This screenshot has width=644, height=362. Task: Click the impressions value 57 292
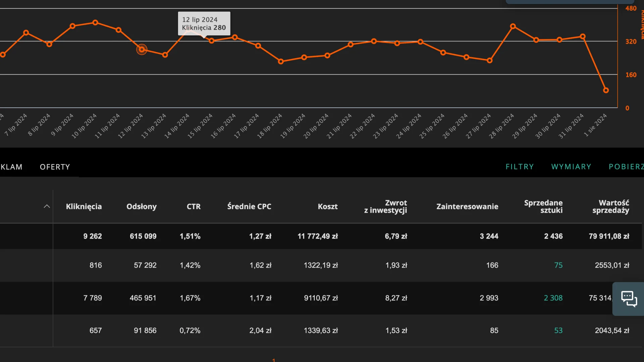(145, 265)
